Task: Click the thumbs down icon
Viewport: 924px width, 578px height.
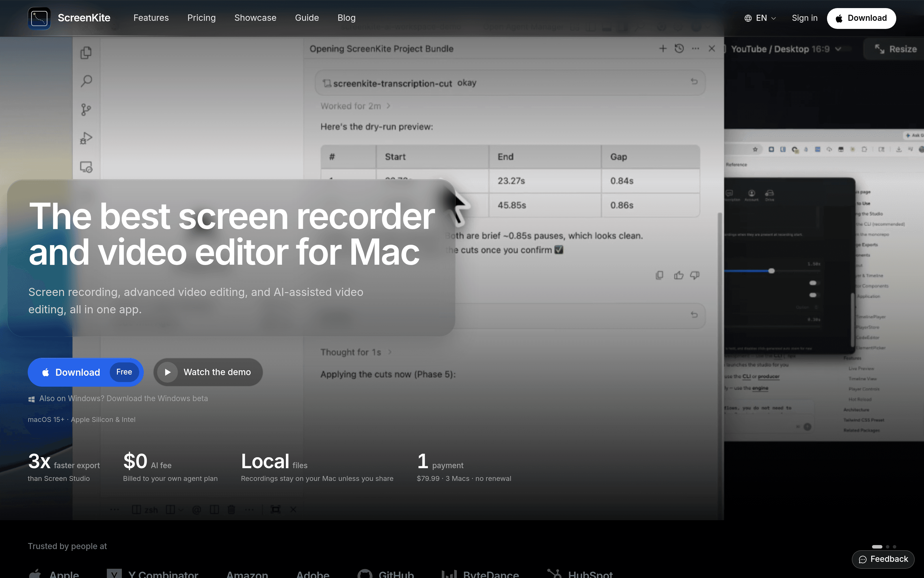Action: coord(695,275)
